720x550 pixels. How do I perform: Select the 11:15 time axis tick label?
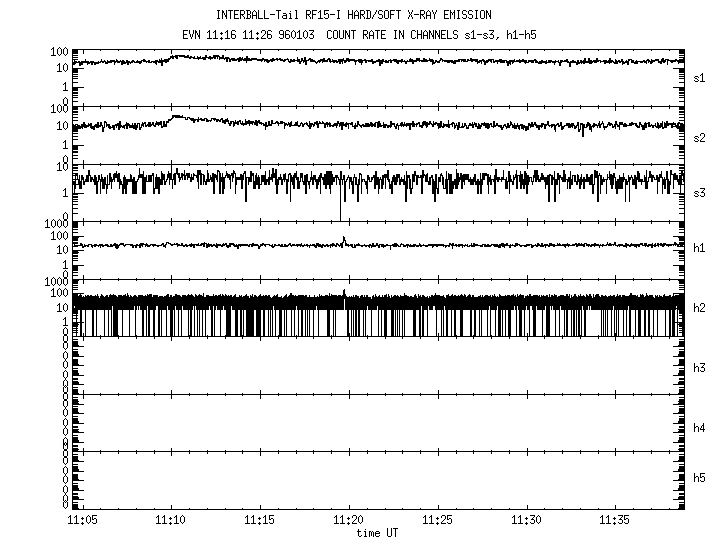tap(260, 521)
